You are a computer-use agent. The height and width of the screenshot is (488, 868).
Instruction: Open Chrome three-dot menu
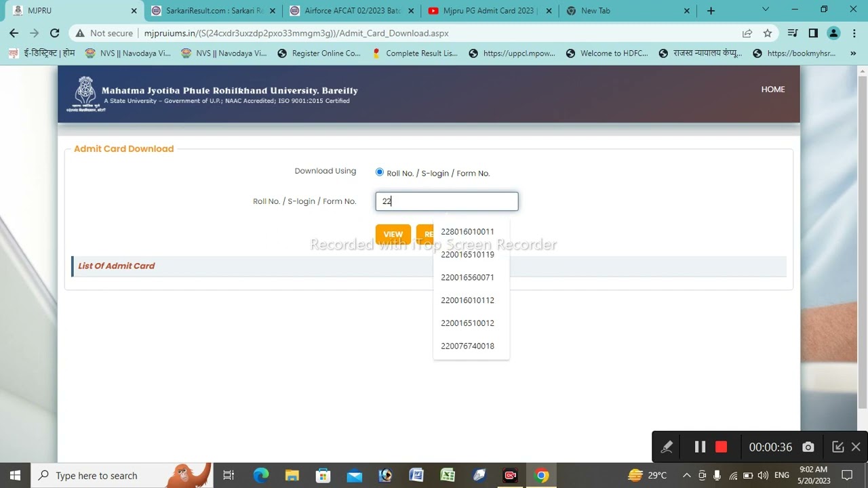pyautogui.click(x=854, y=33)
